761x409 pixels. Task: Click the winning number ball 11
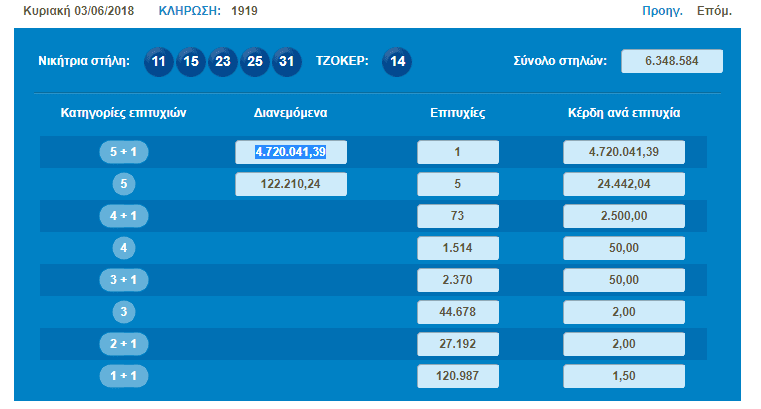159,61
